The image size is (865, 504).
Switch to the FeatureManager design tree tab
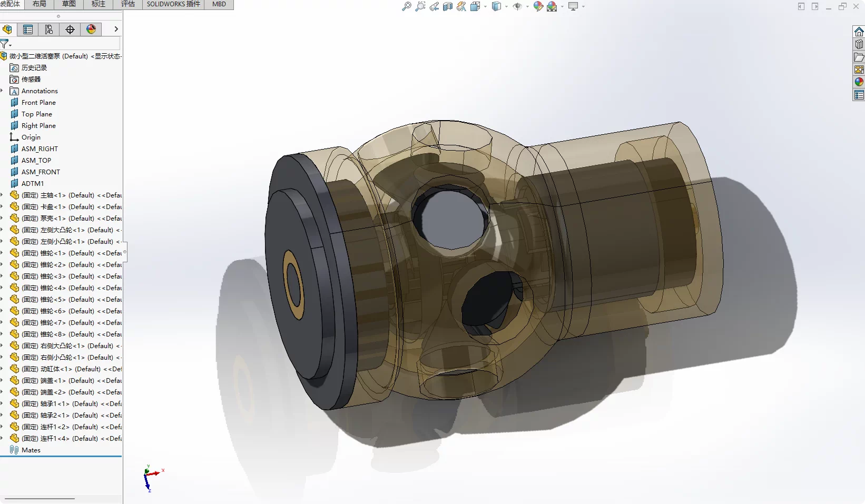[x=7, y=29]
